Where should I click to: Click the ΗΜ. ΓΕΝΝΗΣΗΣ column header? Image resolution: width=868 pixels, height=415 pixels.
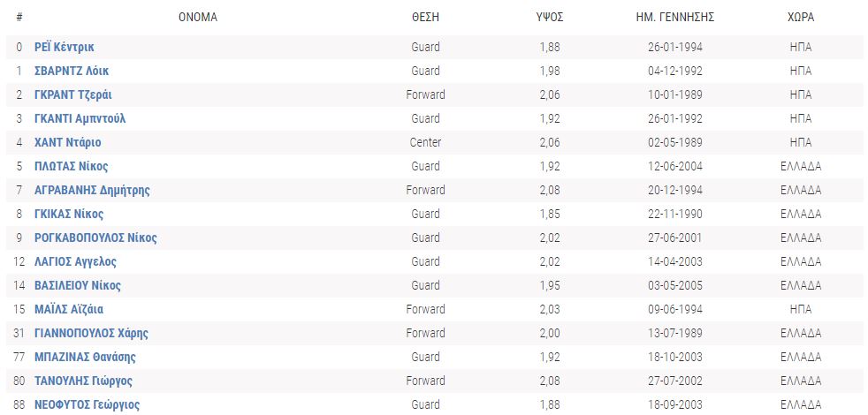click(x=675, y=17)
